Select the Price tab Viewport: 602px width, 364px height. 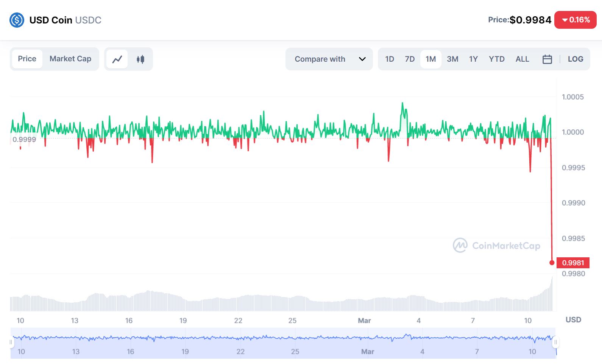(x=27, y=59)
